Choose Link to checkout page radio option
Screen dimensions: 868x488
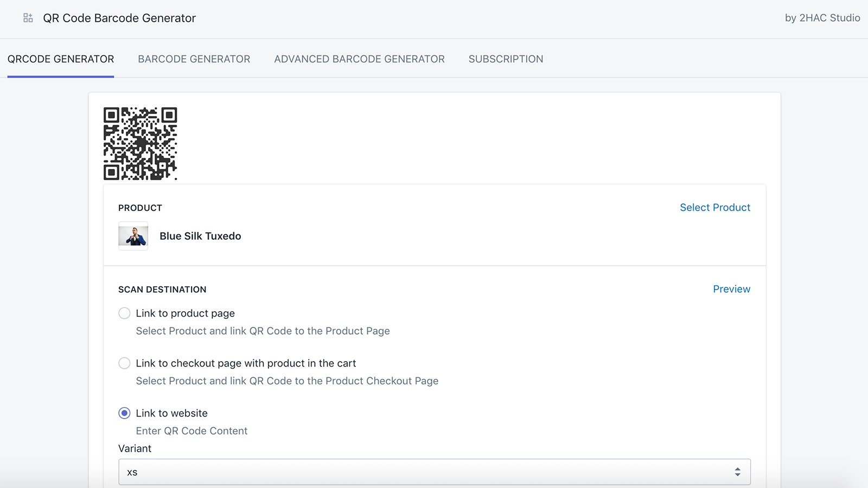[124, 363]
